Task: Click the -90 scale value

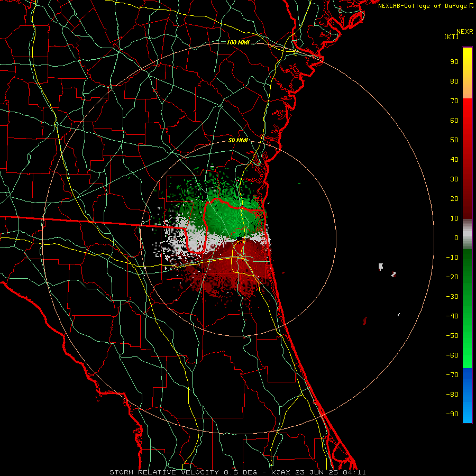Action: click(x=452, y=414)
